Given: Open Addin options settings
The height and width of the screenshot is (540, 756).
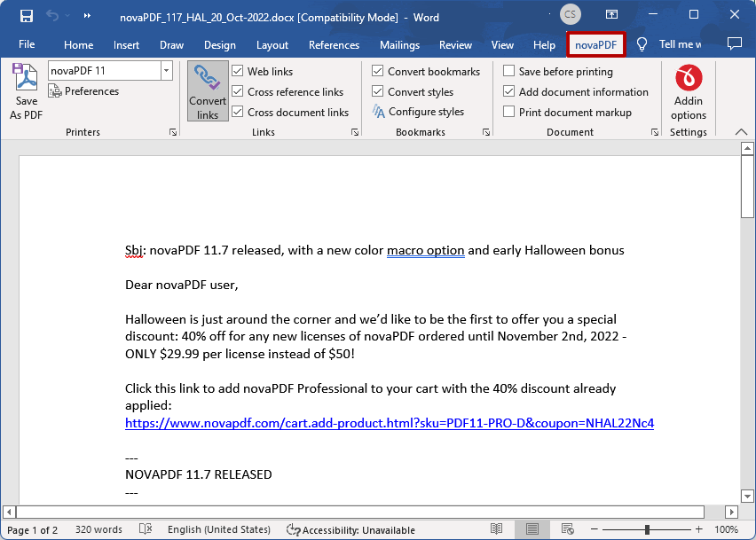Looking at the screenshot, I should click(x=688, y=92).
